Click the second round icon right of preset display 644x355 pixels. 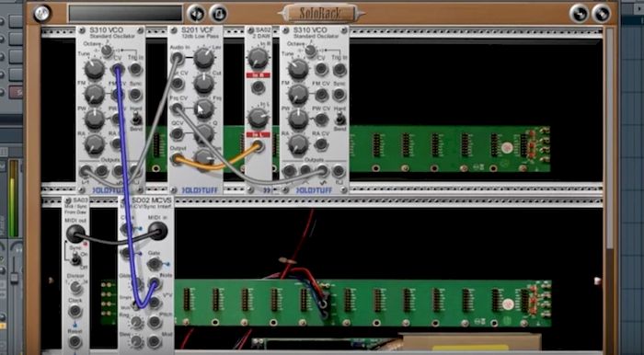click(x=219, y=14)
